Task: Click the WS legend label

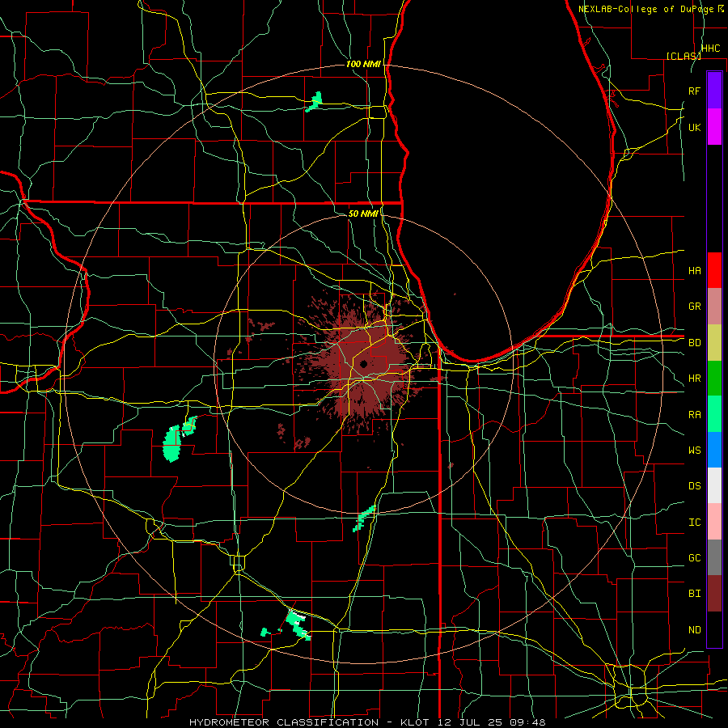Action: (x=694, y=451)
